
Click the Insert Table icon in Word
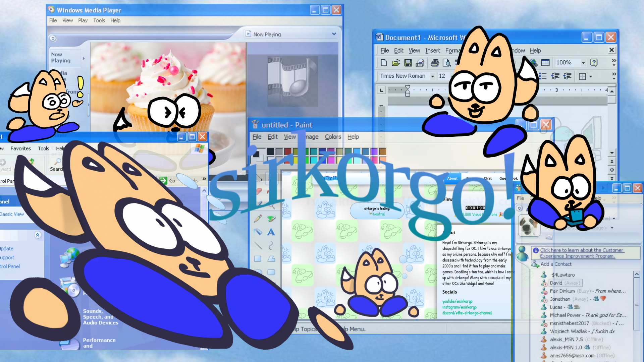point(545,62)
